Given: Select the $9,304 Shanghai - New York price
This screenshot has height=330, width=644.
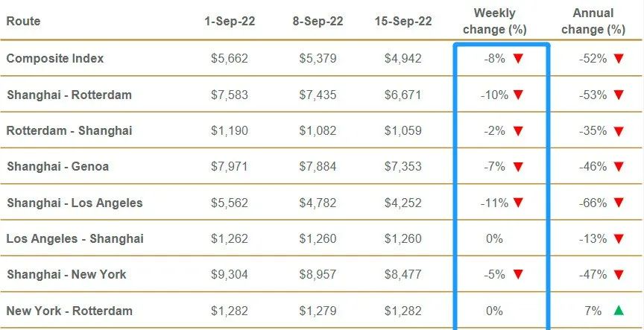Looking at the screenshot, I should pyautogui.click(x=230, y=275).
